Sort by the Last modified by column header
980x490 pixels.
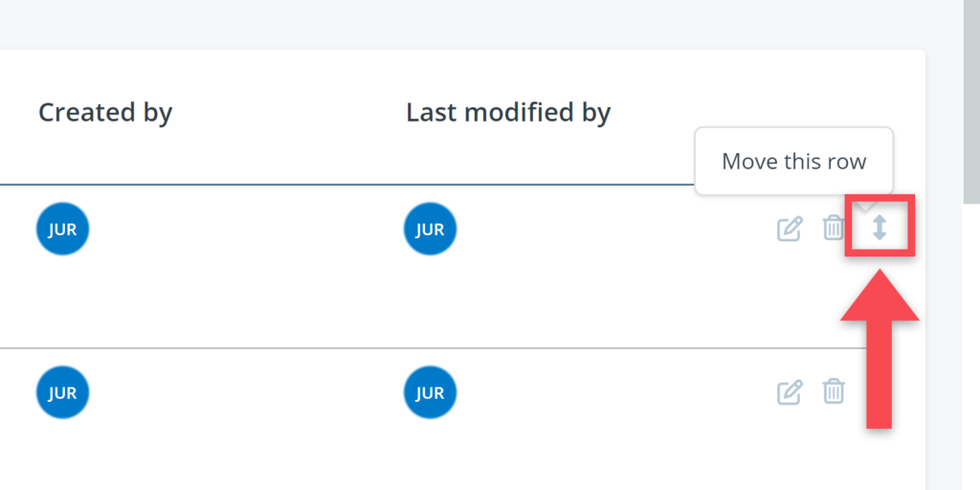508,113
